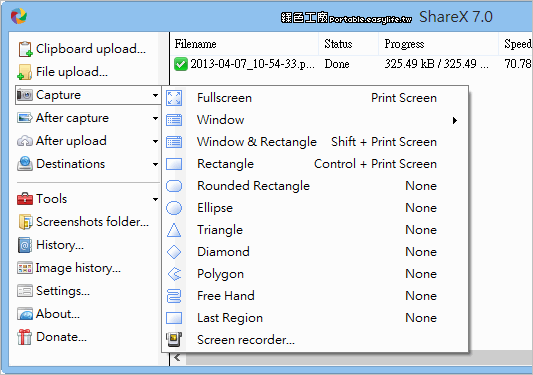The height and width of the screenshot is (375, 533).
Task: Click the horizontal scrollbar left arrow
Action: (x=177, y=357)
